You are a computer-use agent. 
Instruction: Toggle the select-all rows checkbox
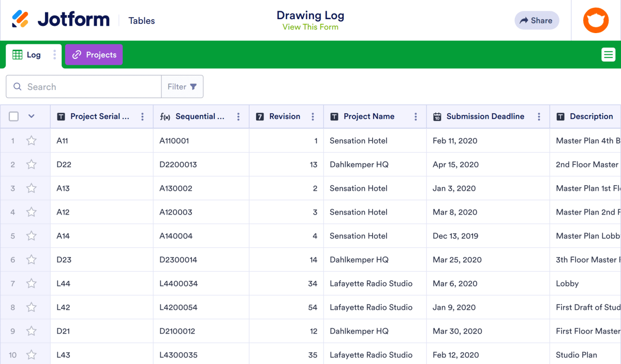point(13,116)
